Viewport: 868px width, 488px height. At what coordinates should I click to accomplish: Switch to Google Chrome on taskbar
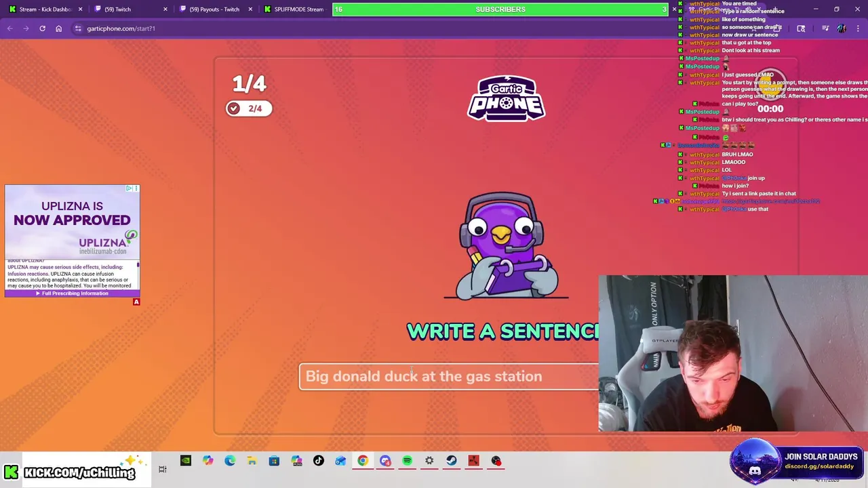point(363,461)
